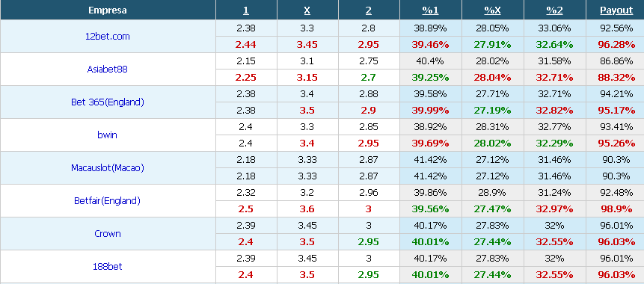Sort by the X column header
This screenshot has height=284, width=644.
click(307, 10)
